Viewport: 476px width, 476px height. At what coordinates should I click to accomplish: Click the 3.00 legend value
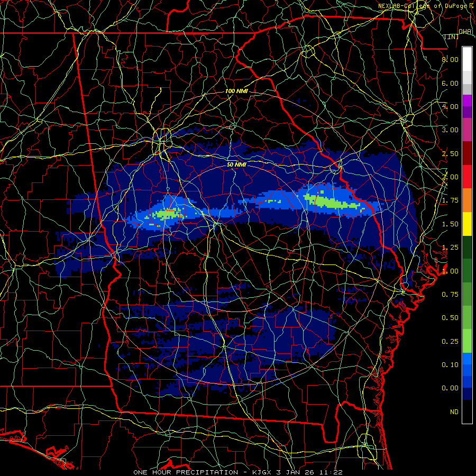pyautogui.click(x=450, y=130)
